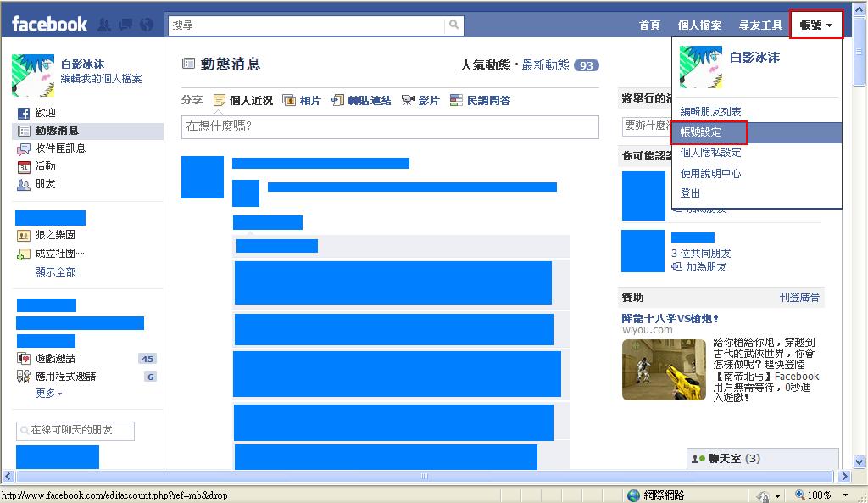Go to 首頁 home in top bar
This screenshot has width=868, height=503.
pyautogui.click(x=649, y=25)
